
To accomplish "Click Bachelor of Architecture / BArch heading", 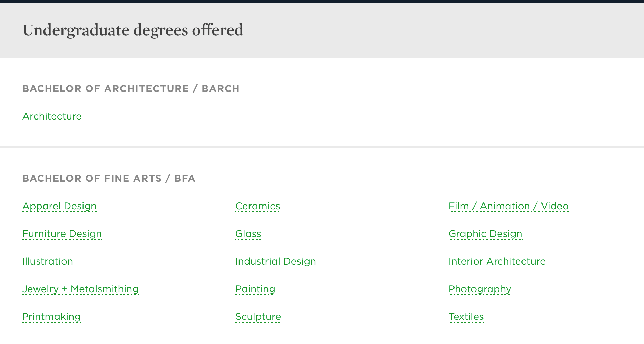I will 131,89.
